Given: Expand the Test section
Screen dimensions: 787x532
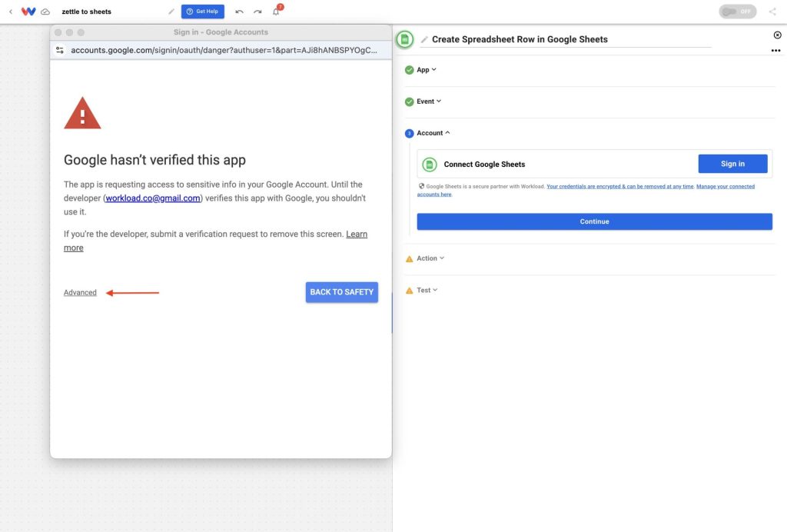Looking at the screenshot, I should click(427, 290).
